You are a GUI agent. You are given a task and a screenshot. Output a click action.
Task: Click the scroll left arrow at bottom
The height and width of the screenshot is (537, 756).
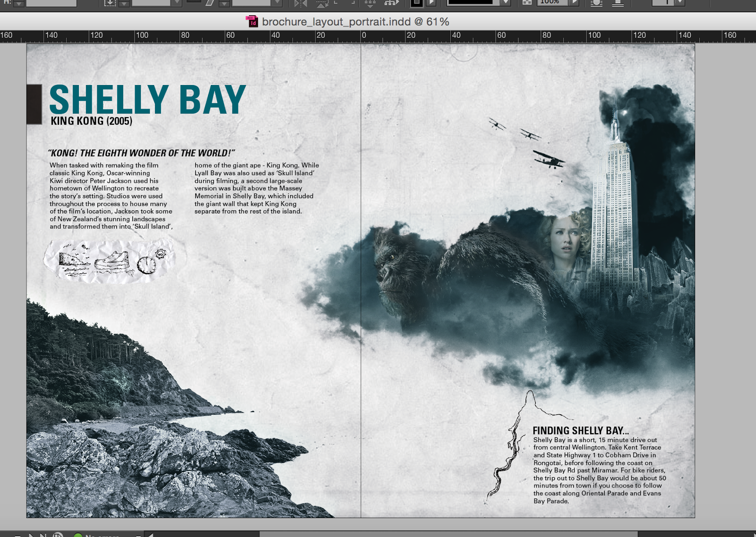[150, 535]
